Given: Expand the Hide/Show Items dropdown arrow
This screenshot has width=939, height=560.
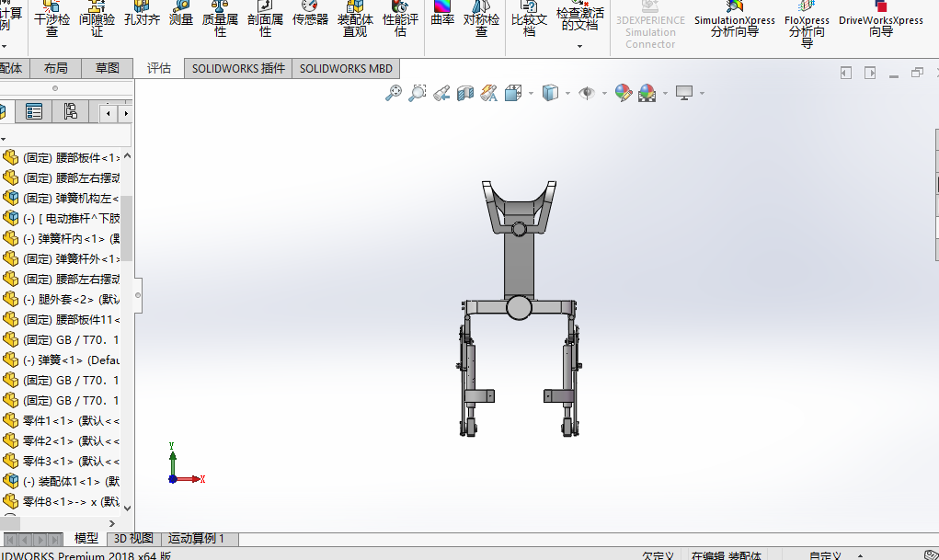Looking at the screenshot, I should coord(604,94).
